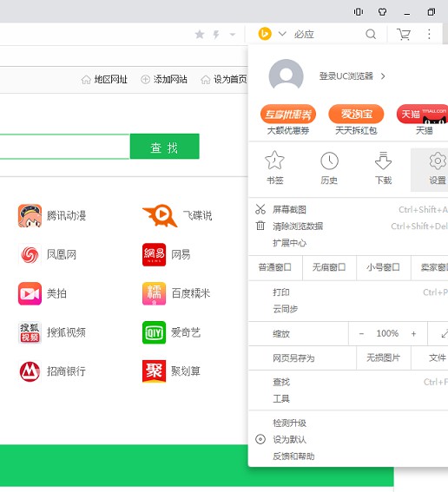Open 网易 news site icon
The height and width of the screenshot is (492, 448).
coord(154,254)
